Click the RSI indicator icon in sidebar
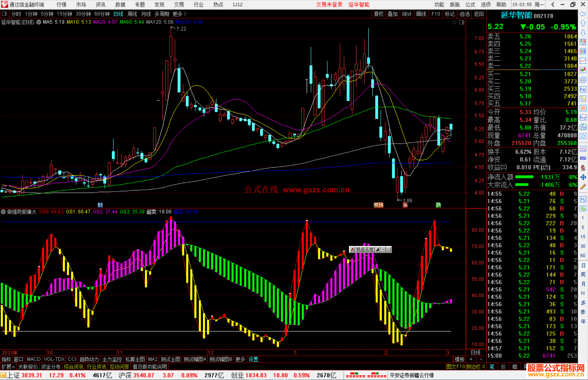 [583, 158]
